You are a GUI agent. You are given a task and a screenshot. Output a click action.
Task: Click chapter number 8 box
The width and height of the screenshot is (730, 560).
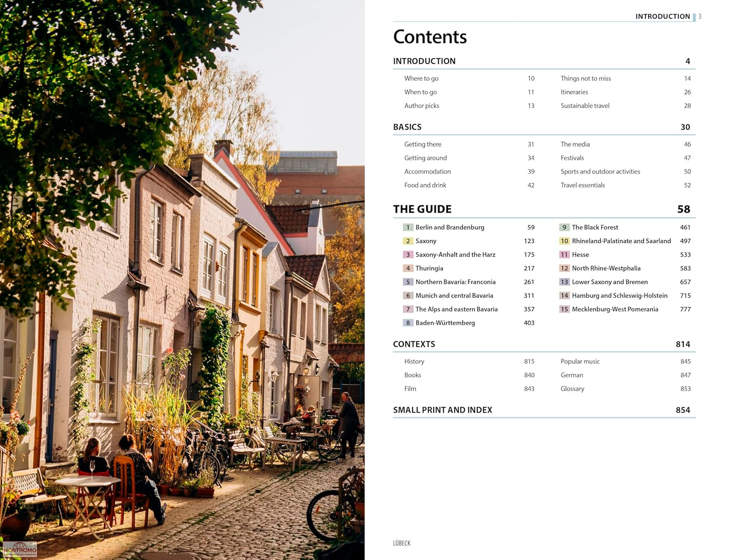point(408,323)
